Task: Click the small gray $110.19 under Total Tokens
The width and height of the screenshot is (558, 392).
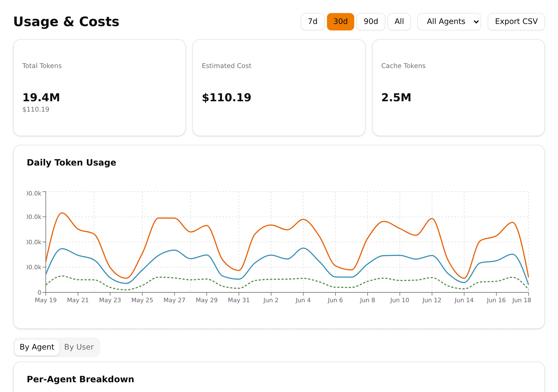Action: (36, 109)
